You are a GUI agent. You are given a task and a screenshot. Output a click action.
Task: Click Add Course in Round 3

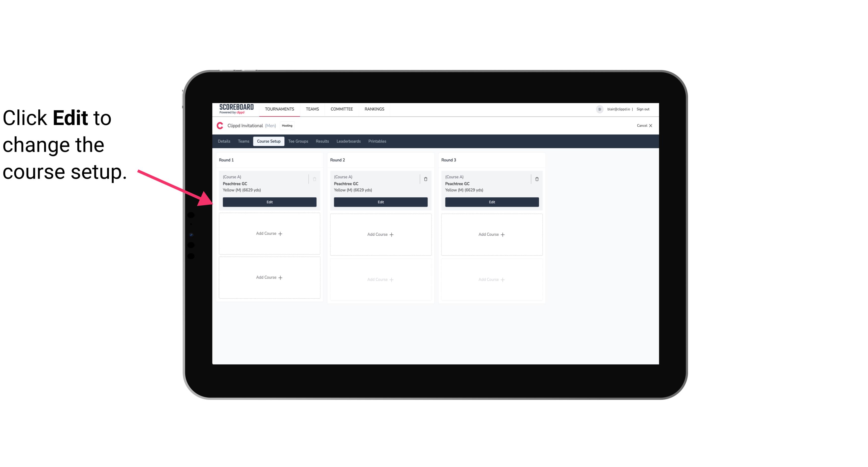coord(492,234)
